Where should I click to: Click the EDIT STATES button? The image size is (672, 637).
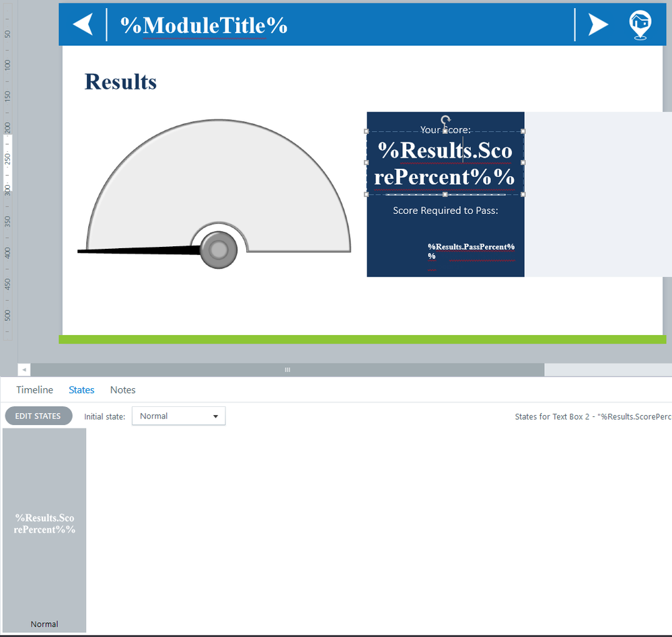tap(38, 416)
